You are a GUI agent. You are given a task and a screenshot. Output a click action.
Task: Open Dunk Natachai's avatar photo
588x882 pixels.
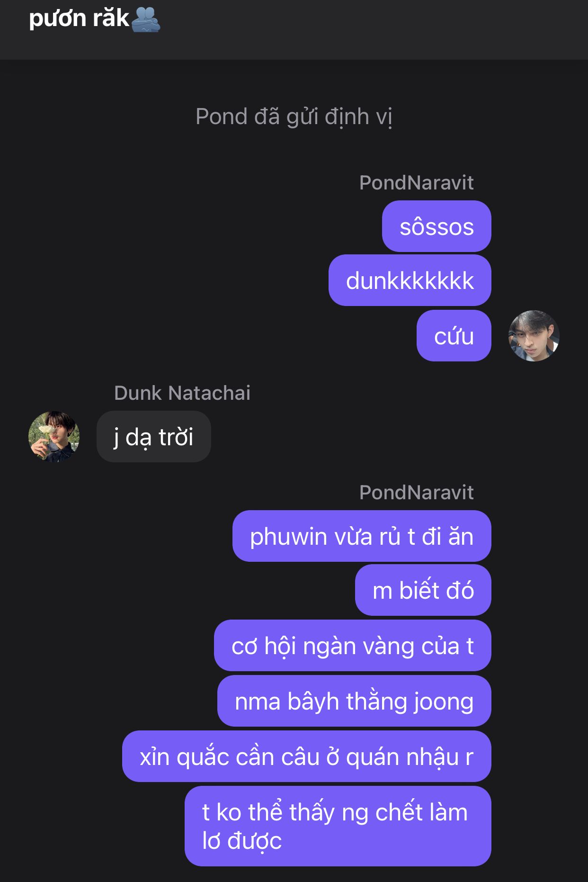point(54,436)
